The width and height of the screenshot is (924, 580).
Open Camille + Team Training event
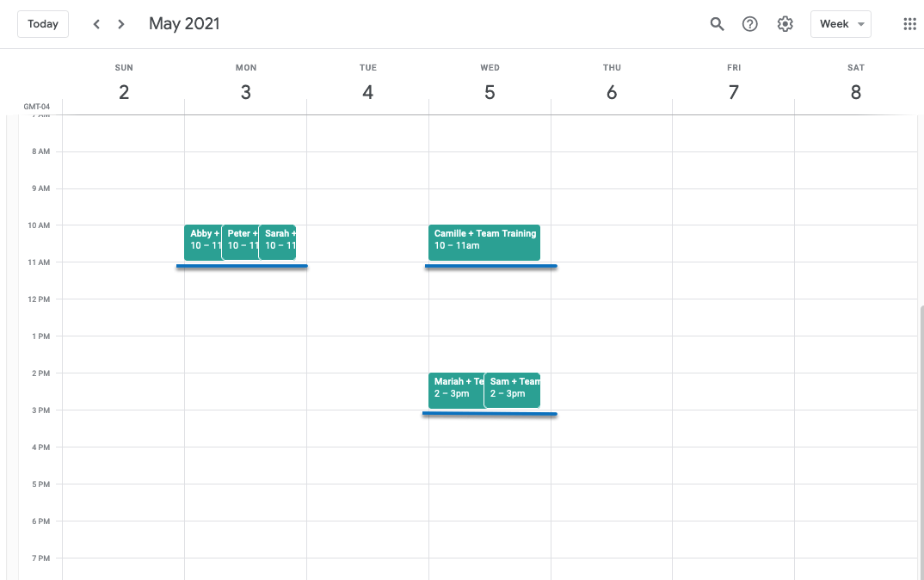click(x=484, y=242)
